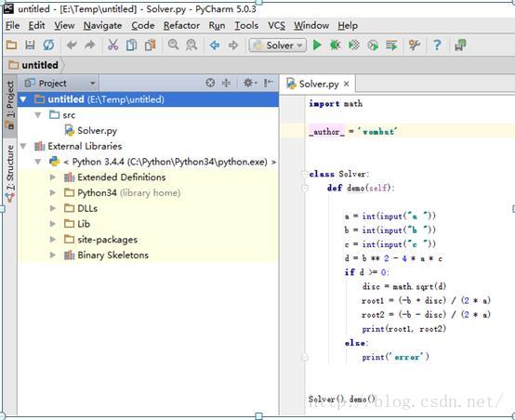Click the Undo arrow icon
The height and width of the screenshot is (420, 515).
click(72, 45)
